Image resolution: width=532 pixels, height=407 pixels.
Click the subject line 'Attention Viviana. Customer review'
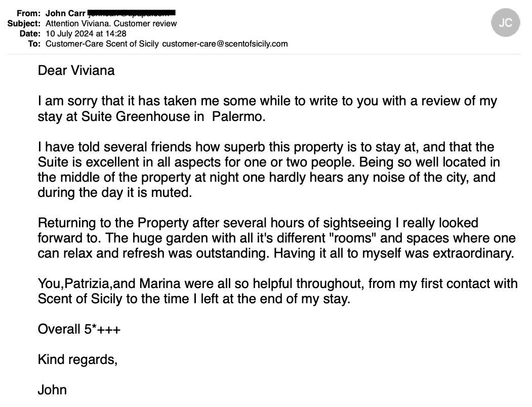[111, 23]
